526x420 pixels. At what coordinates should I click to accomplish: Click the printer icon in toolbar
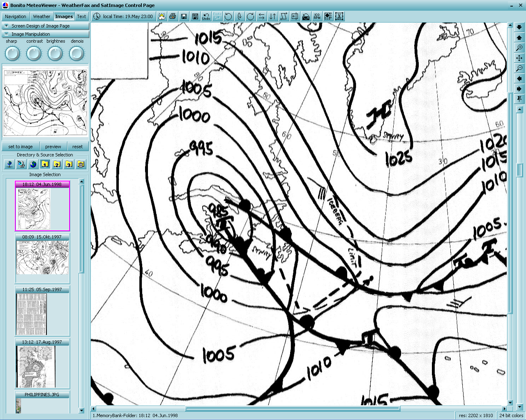coord(173,16)
